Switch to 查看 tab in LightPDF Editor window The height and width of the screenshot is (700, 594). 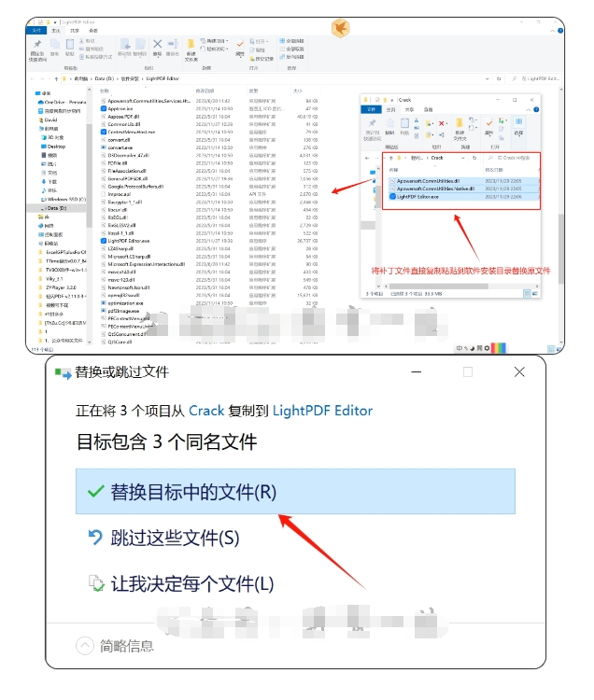pos(92,31)
